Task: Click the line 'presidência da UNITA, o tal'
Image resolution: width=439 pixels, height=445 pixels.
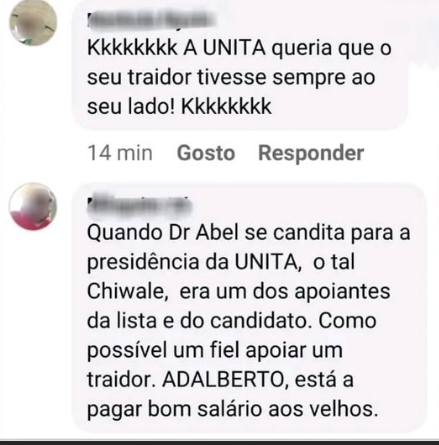Action: point(221,262)
